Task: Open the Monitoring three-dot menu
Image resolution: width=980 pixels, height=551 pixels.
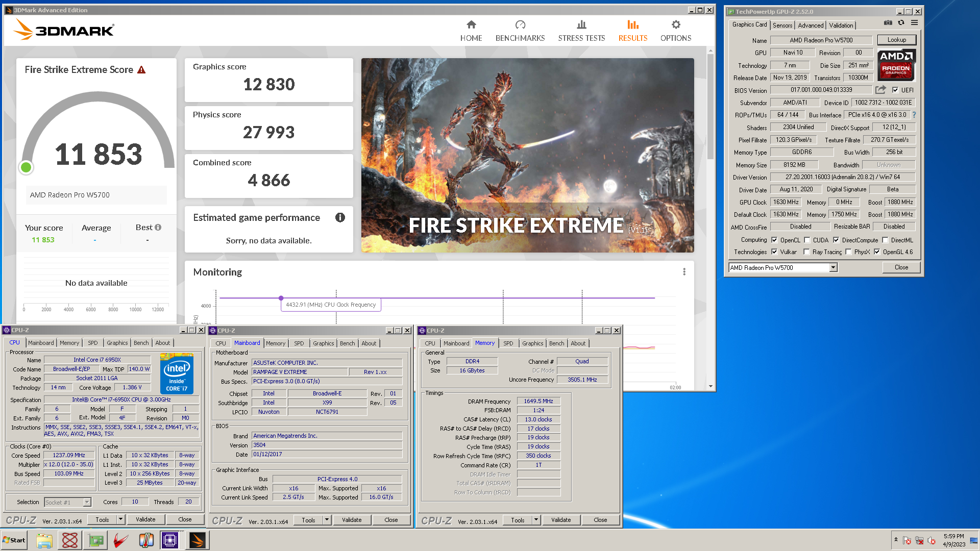Action: tap(684, 272)
